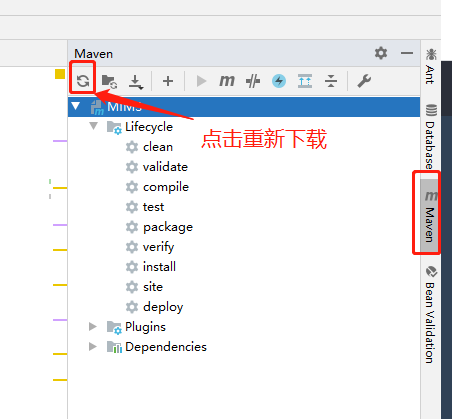Viewport: 452px width, 419px height.
Task: Toggle Offline Mode lightning icon
Action: click(279, 81)
